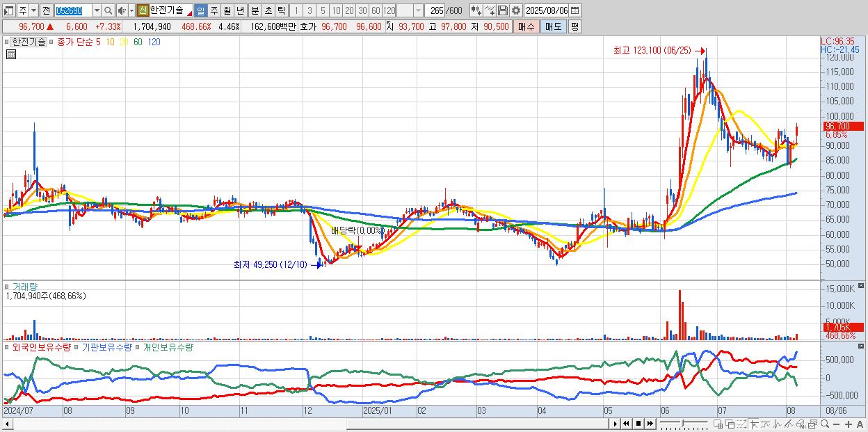Click the 120 moving average legend label
The height and width of the screenshot is (432, 868).
(x=154, y=42)
